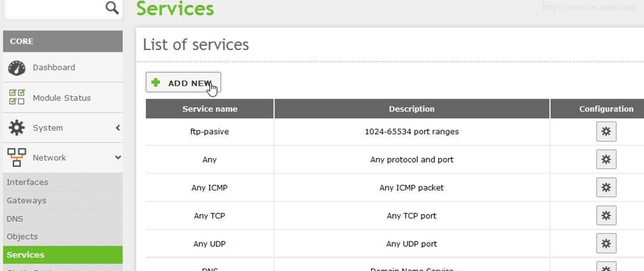Open configuration gear for Any UDP
The width and height of the screenshot is (644, 271).
606,243
